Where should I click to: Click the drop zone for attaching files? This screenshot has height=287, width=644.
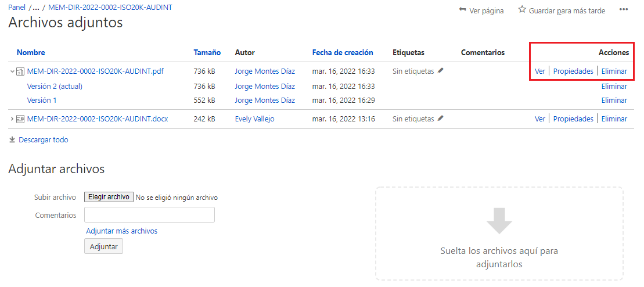click(499, 234)
